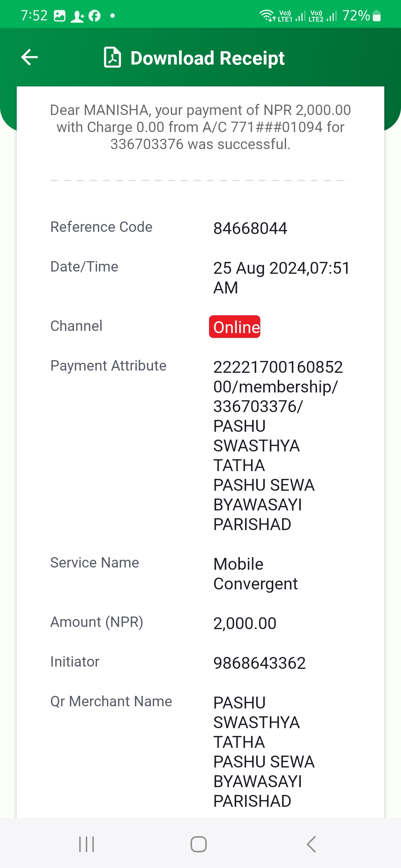Select the reference code 84668044
Screen dimensions: 401x868
[x=250, y=228]
